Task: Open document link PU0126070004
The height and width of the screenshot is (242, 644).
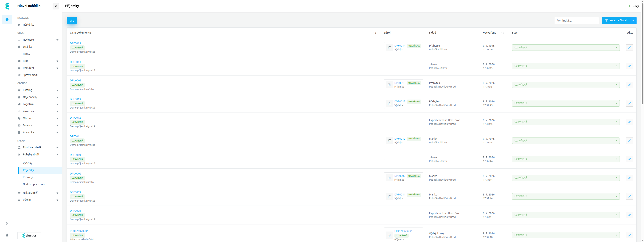Action: 79,231
